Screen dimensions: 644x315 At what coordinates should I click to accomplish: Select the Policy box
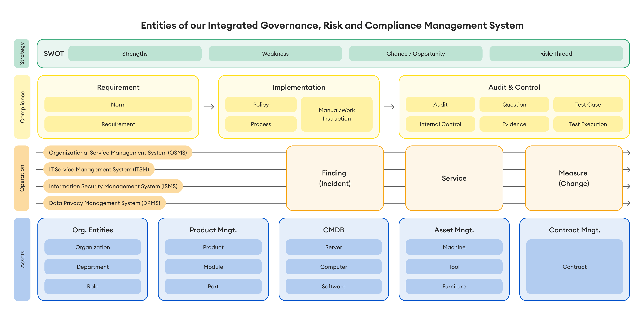pos(261,104)
